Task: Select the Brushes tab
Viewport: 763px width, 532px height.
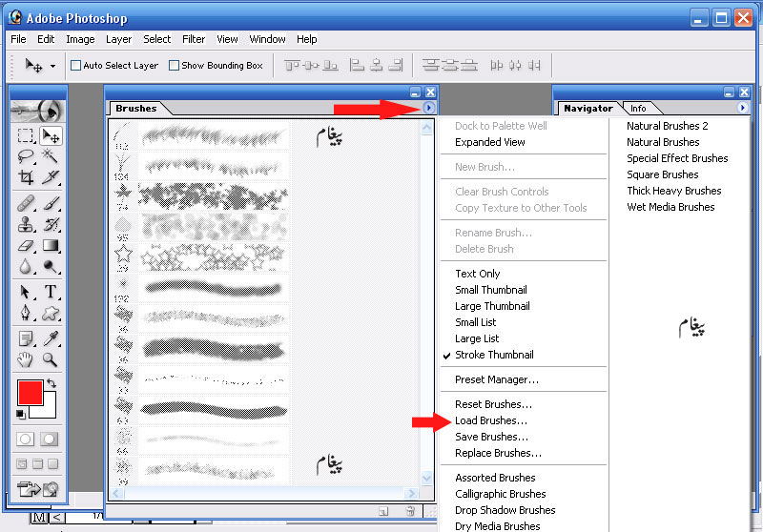Action: 136,109
